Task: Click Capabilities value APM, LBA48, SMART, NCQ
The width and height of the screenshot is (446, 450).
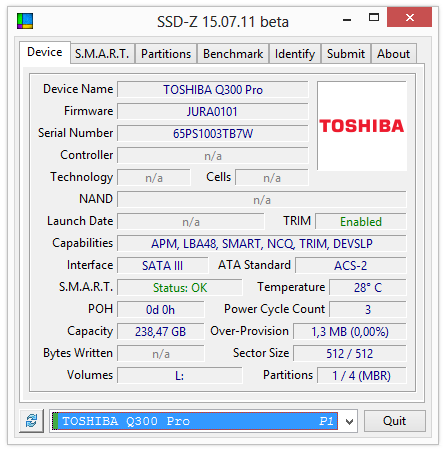Action: 262,244
